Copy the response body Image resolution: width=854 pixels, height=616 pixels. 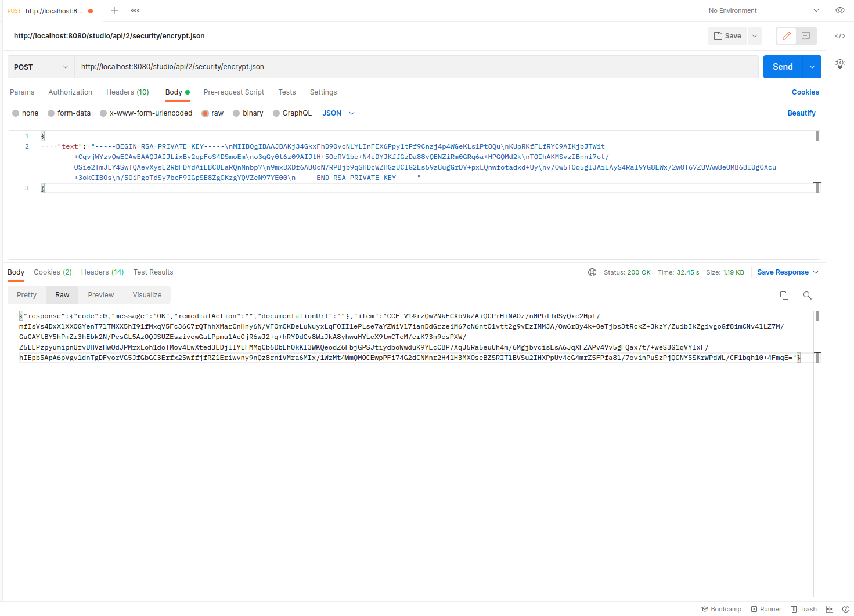tap(784, 295)
